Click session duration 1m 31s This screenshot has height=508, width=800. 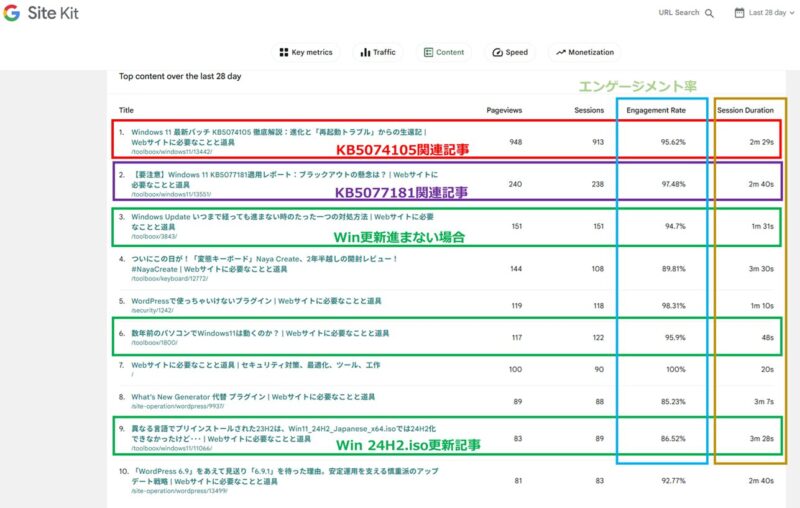click(x=762, y=226)
